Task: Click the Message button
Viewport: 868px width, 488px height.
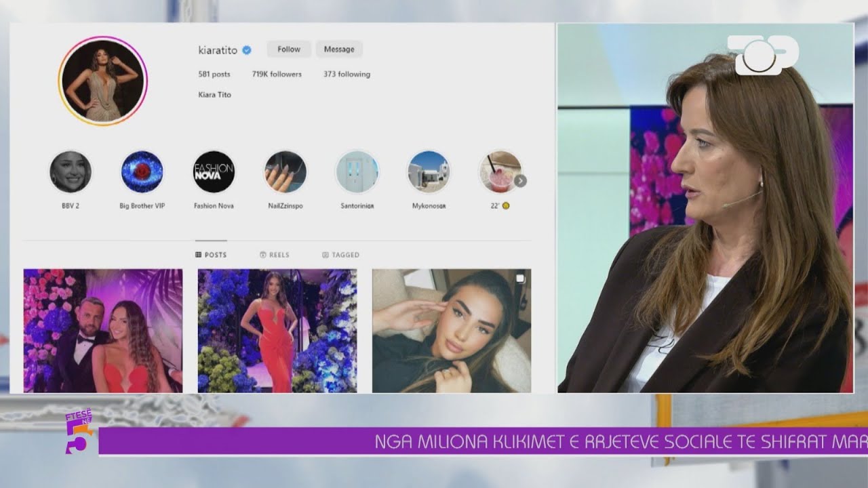Action: point(339,49)
